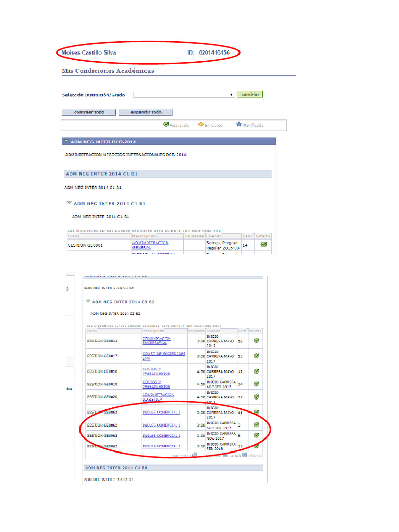Open the Selección Institución/Grado dropdown
The image size is (399, 532).
click(x=184, y=95)
